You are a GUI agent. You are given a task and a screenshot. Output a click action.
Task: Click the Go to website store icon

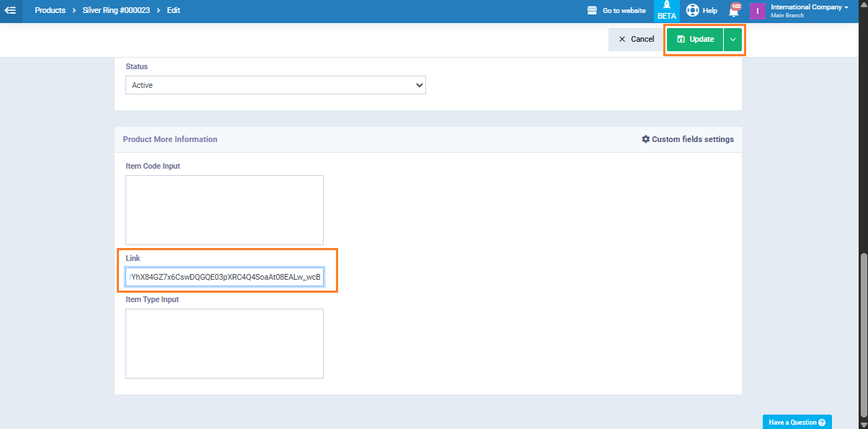coord(593,11)
